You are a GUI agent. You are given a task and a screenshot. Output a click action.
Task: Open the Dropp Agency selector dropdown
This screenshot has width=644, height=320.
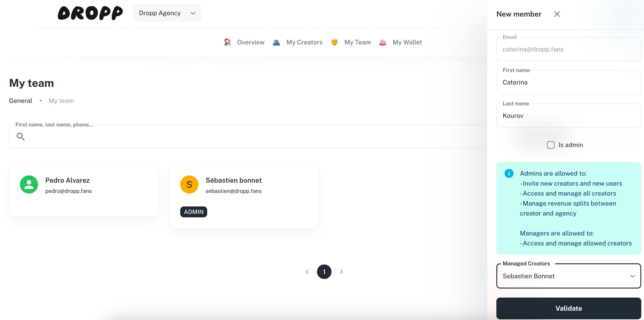167,13
